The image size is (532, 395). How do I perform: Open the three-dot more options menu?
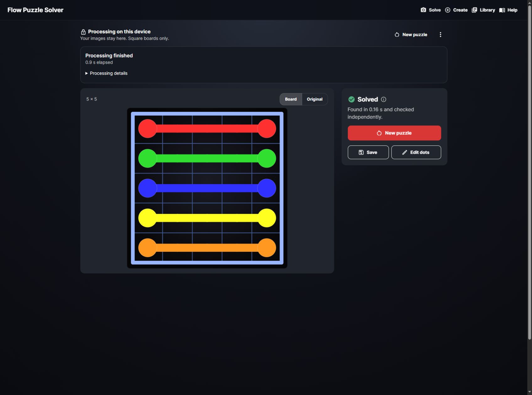[x=440, y=35]
